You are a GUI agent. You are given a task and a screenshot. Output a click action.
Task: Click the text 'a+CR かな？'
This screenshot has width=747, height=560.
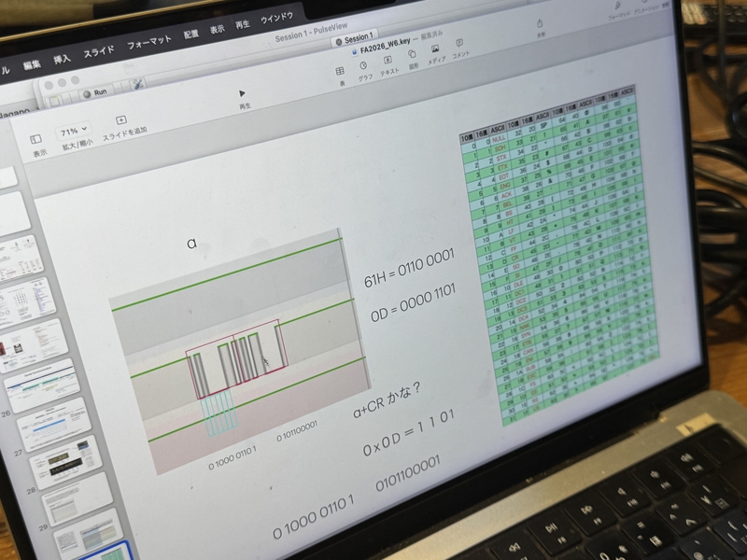(388, 399)
